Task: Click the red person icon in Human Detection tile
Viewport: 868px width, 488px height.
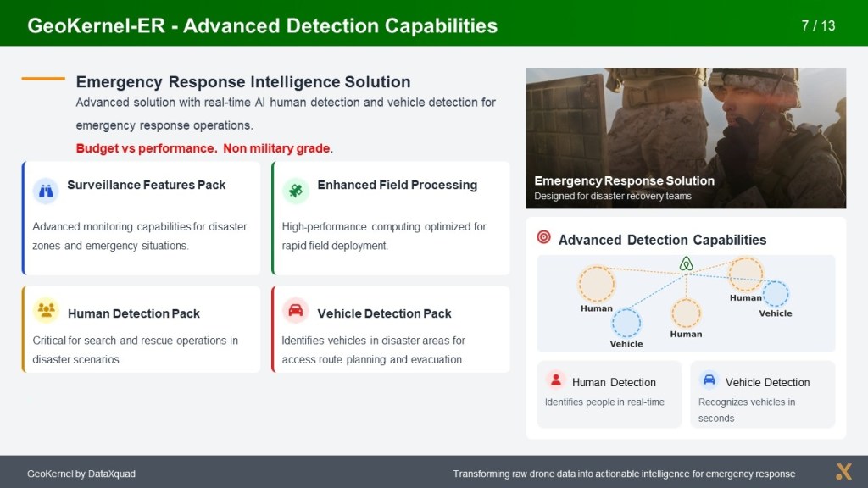Action: point(555,380)
